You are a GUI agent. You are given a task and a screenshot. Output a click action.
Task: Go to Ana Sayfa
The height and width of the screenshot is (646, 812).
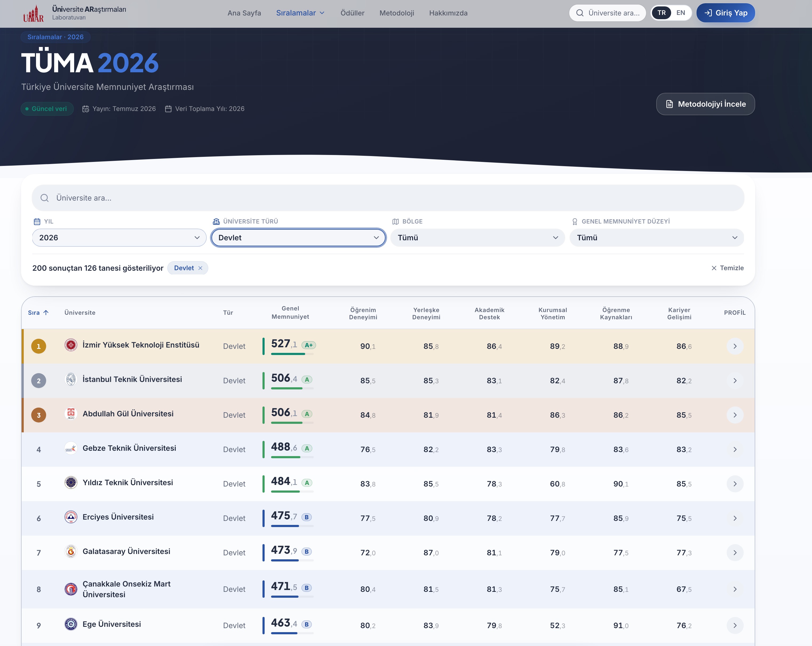point(244,13)
